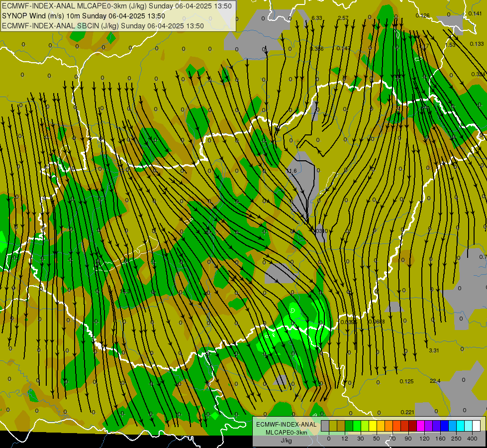
Task: Select the yellow-green swatch right of 30
Action: (x=365, y=426)
